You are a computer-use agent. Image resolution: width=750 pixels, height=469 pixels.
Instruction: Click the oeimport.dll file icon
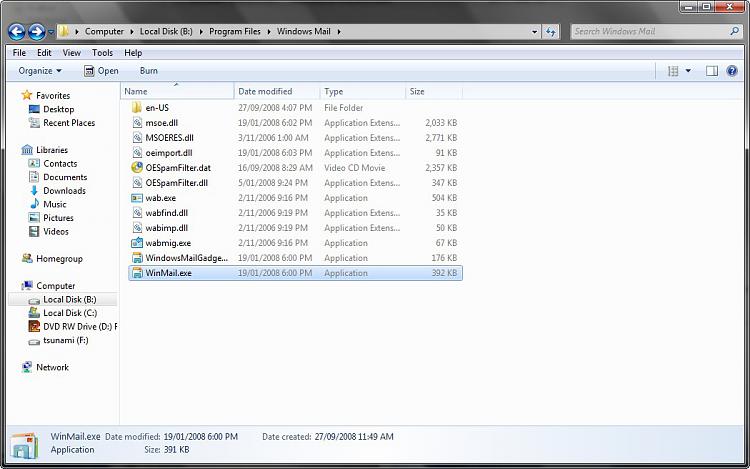137,153
